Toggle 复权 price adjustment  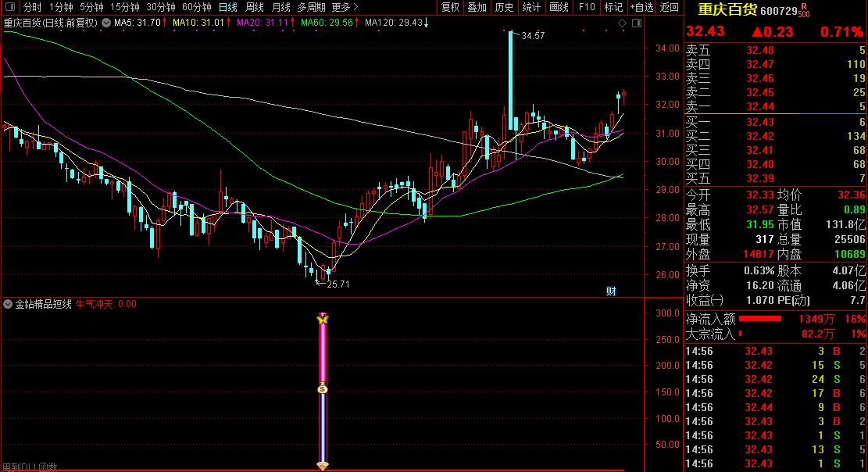451,7
